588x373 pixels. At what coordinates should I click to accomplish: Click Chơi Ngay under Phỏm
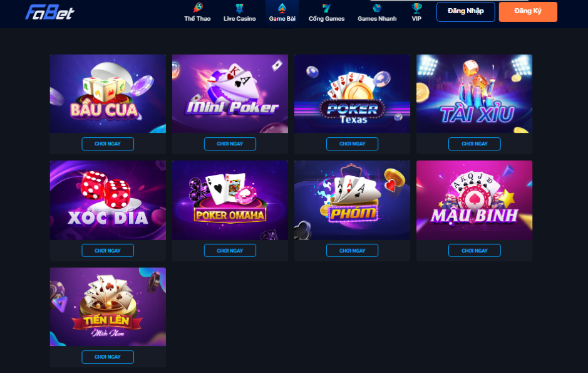point(352,250)
